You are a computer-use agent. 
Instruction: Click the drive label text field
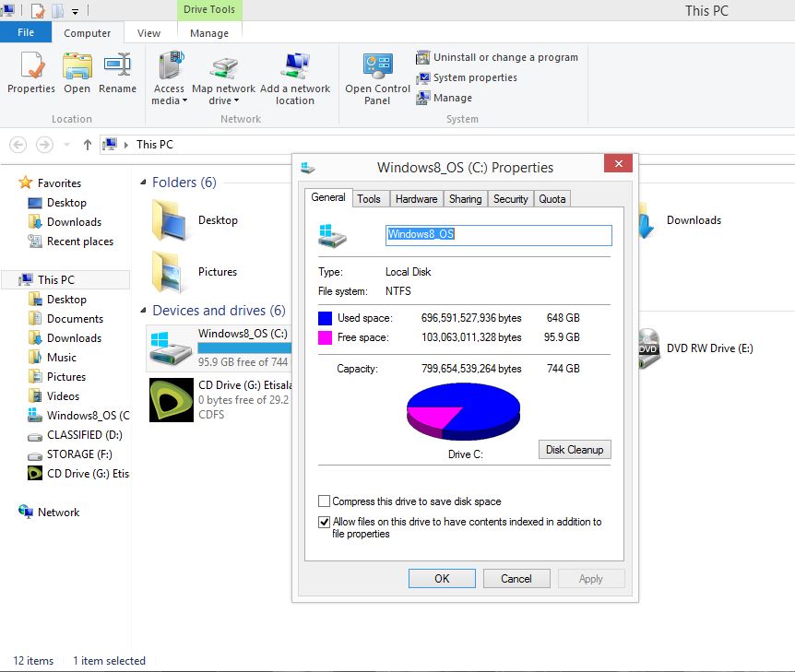[x=498, y=235]
